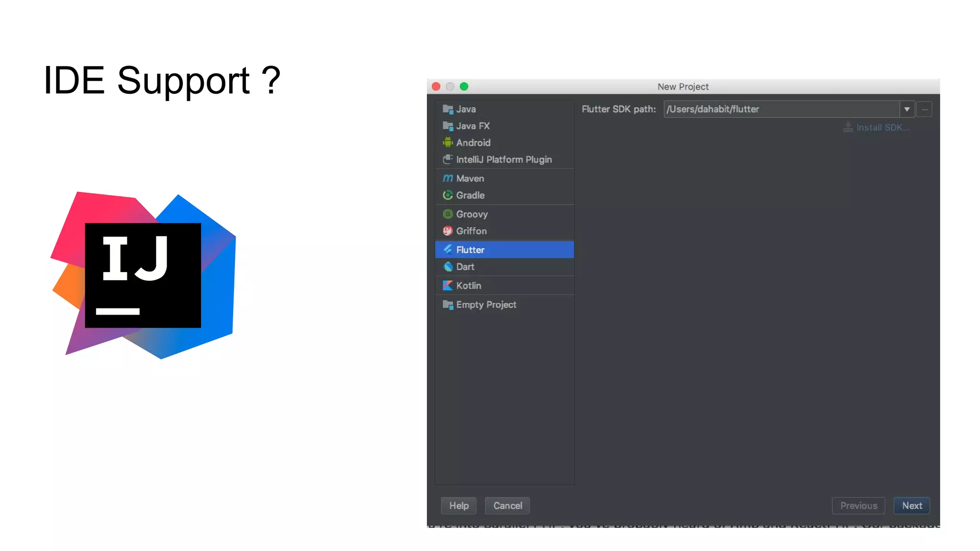Click the green zoom window button
This screenshot has height=551, width=980.
[464, 87]
